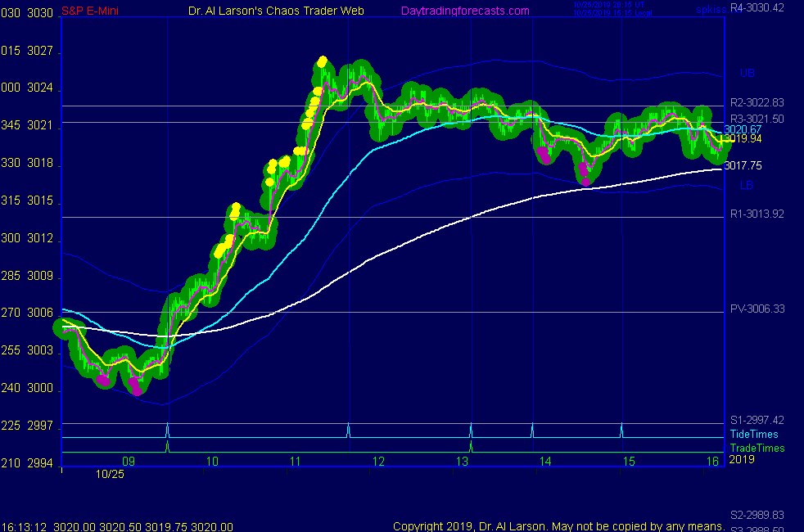This screenshot has width=804, height=532.
Task: Click the 3024 price axis label
Action: pos(40,88)
